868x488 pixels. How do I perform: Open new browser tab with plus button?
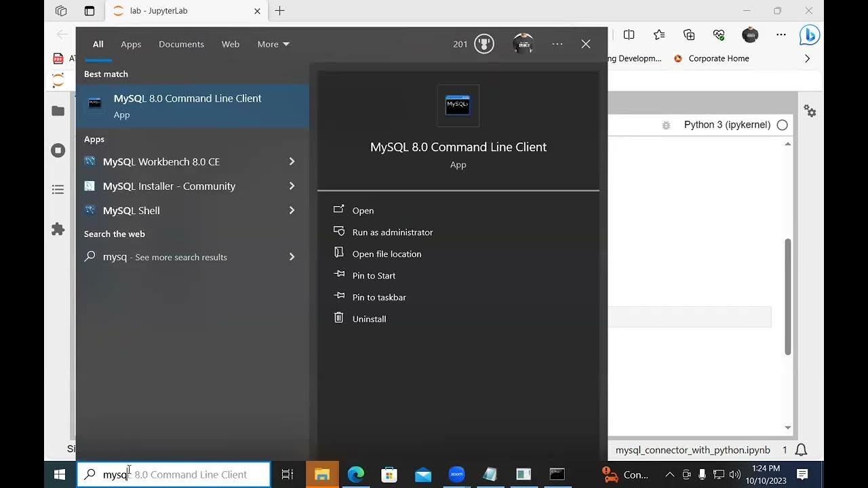(279, 11)
